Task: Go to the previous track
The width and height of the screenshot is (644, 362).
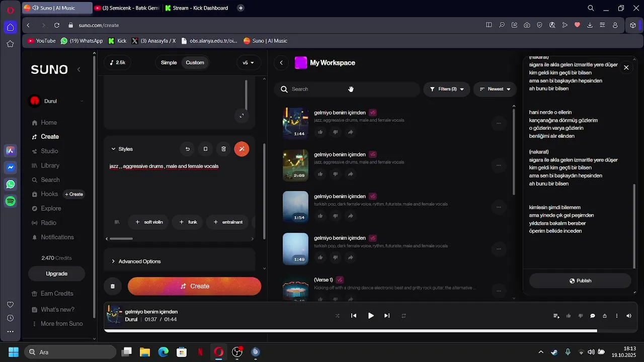Action: pyautogui.click(x=354, y=316)
